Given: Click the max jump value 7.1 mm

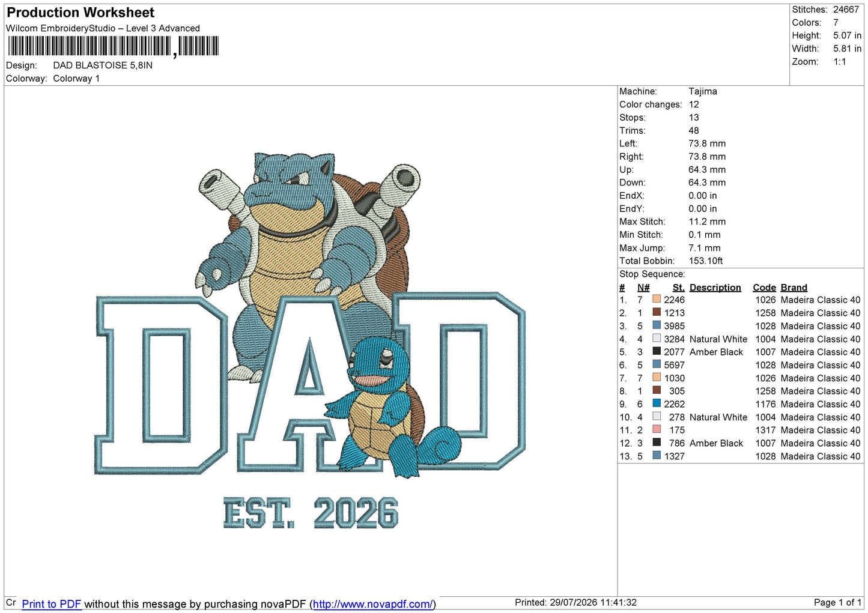Looking at the screenshot, I should (705, 248).
